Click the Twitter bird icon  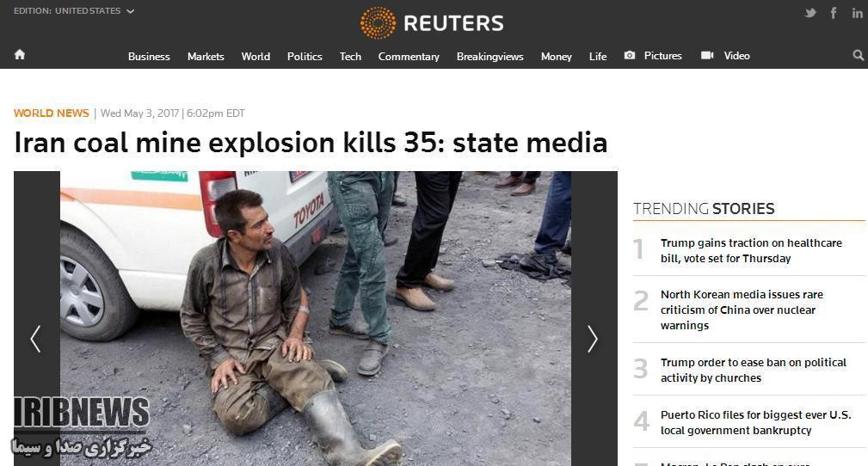pyautogui.click(x=810, y=13)
